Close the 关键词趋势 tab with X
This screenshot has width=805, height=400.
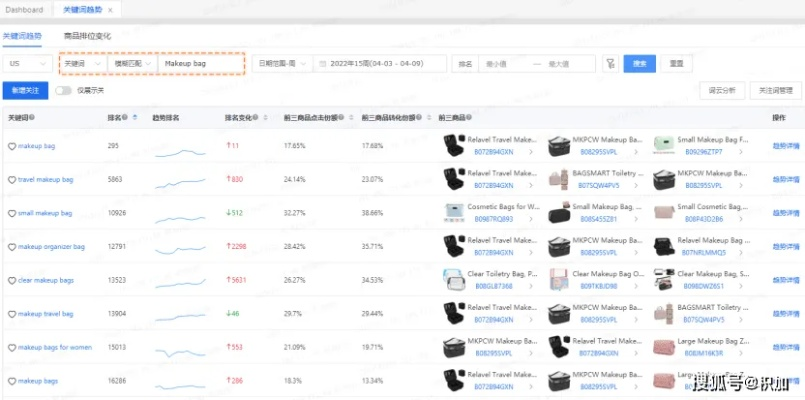point(110,10)
